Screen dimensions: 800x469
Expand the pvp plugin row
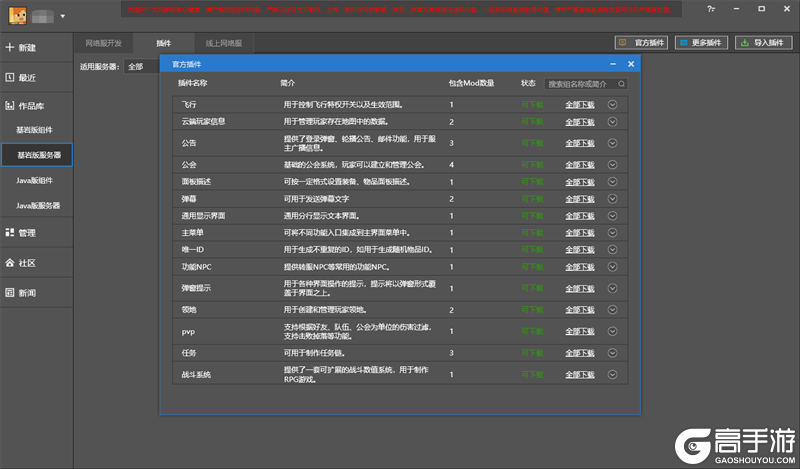point(612,331)
